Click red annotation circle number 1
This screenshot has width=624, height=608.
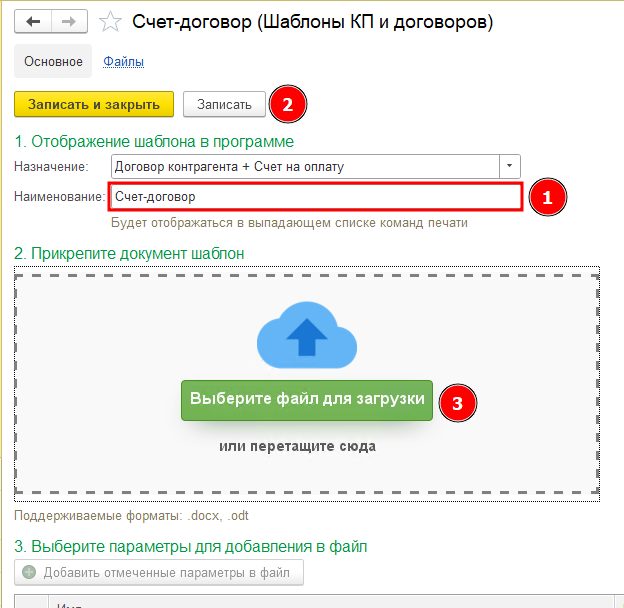(548, 197)
